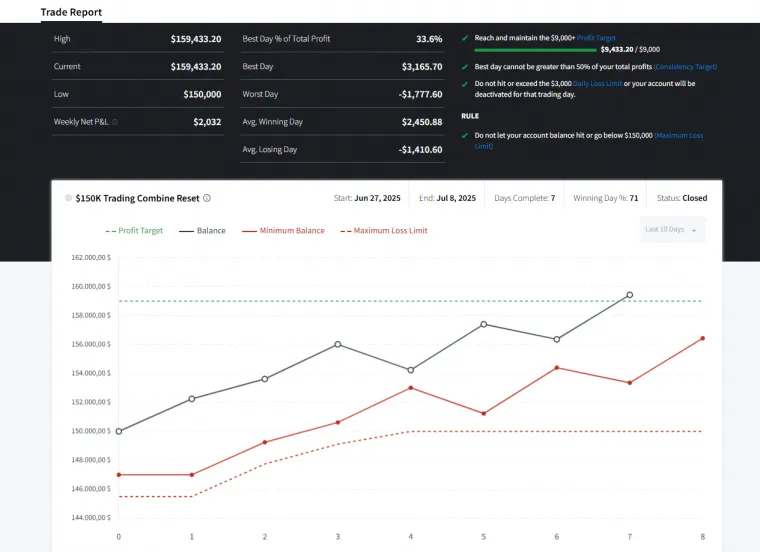Image resolution: width=760 pixels, height=552 pixels.
Task: Follow the Daily Loss Limit link
Action: [597, 84]
